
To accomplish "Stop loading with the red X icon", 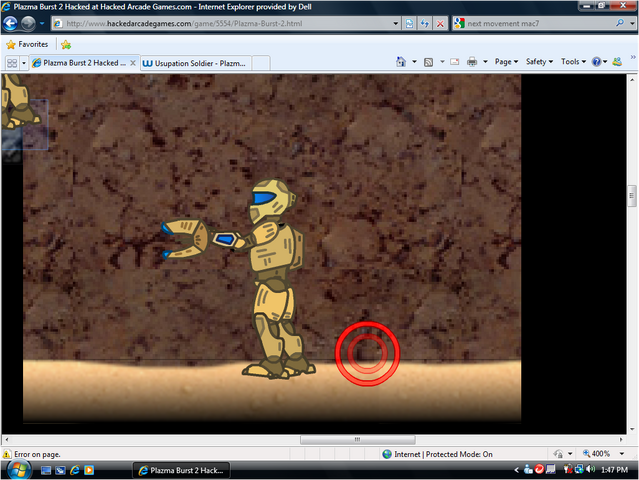I will click(440, 24).
